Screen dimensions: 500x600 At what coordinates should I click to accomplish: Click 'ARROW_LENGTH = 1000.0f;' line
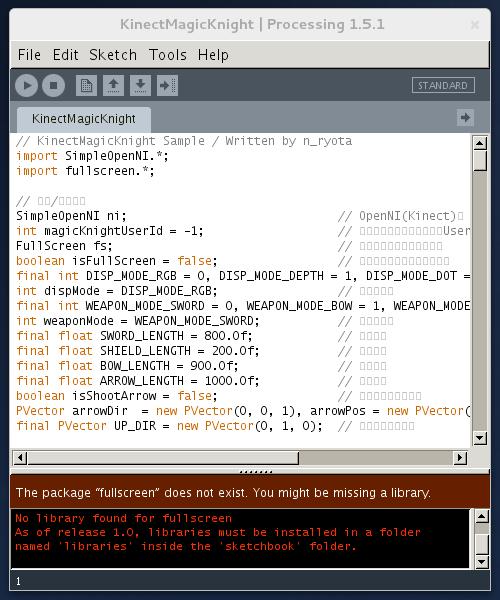pyautogui.click(x=138, y=381)
